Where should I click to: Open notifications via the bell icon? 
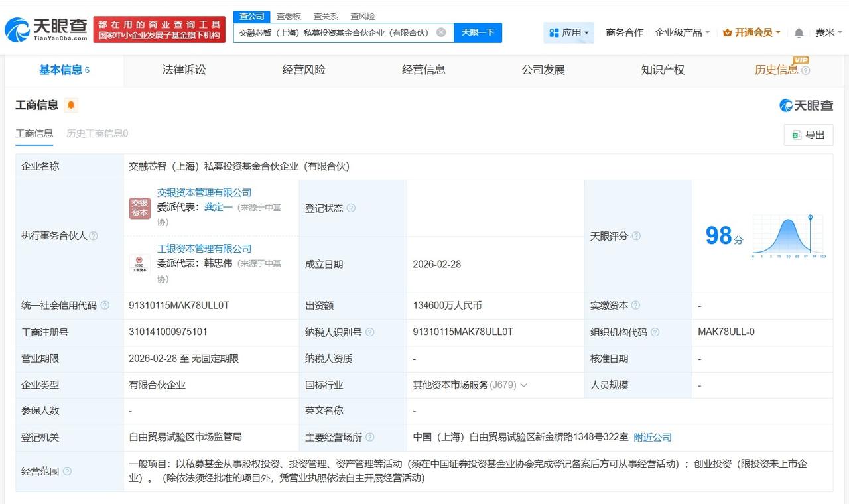798,31
